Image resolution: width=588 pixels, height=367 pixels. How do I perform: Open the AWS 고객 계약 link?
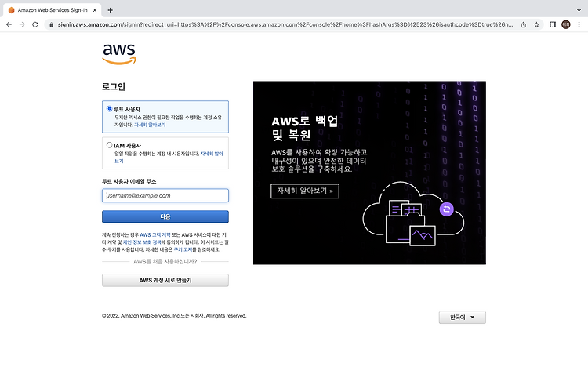pos(155,235)
